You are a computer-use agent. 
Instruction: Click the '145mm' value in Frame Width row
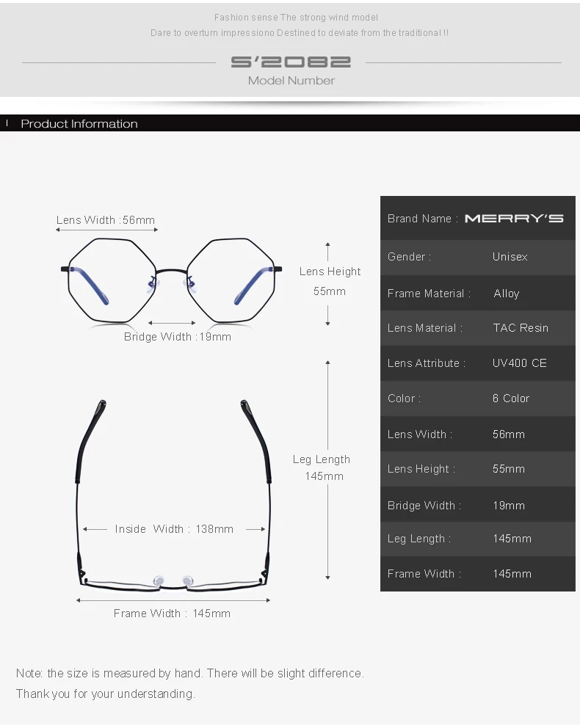click(x=512, y=574)
